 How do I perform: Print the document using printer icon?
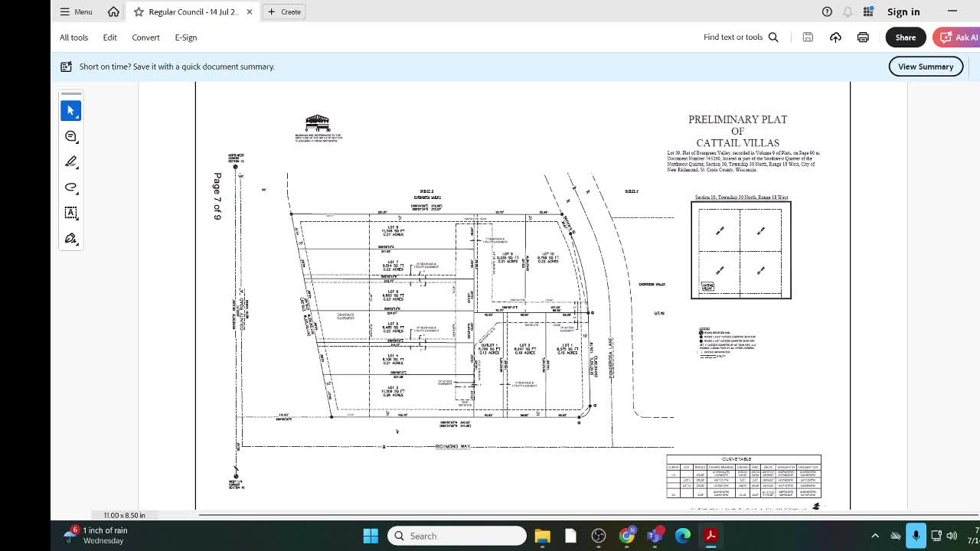coord(863,37)
